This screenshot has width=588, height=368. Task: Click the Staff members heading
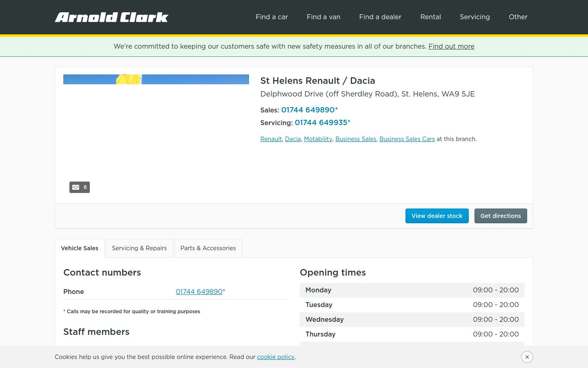(96, 332)
